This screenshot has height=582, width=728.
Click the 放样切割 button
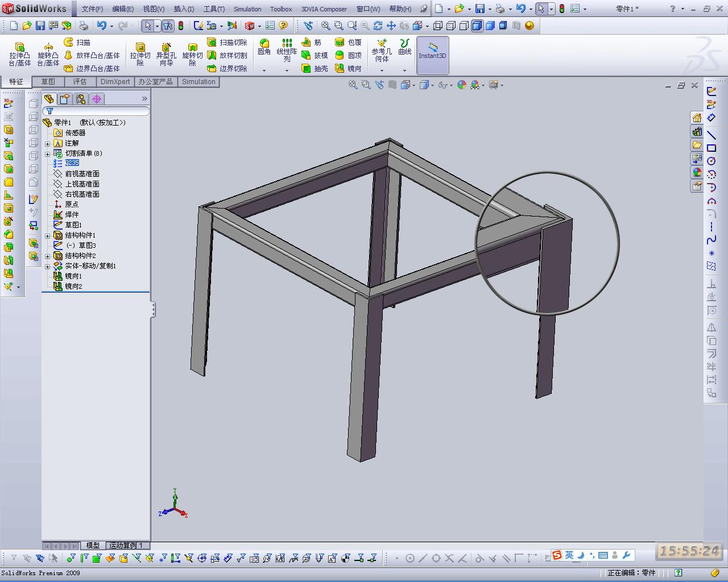(227, 55)
